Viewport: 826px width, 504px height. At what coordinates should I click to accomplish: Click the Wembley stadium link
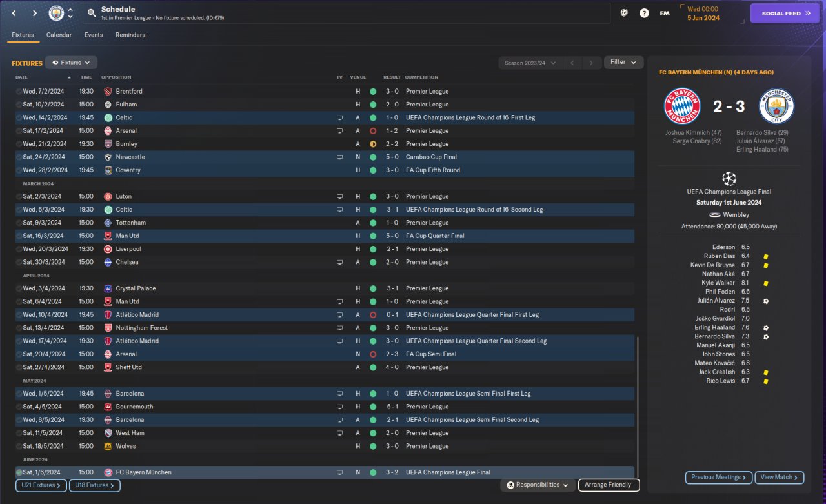pos(736,215)
